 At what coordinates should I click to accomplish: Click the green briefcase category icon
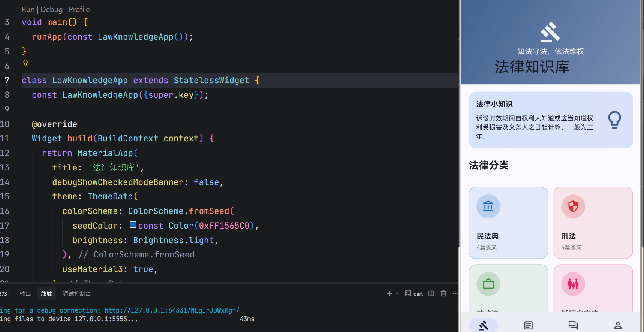(488, 284)
